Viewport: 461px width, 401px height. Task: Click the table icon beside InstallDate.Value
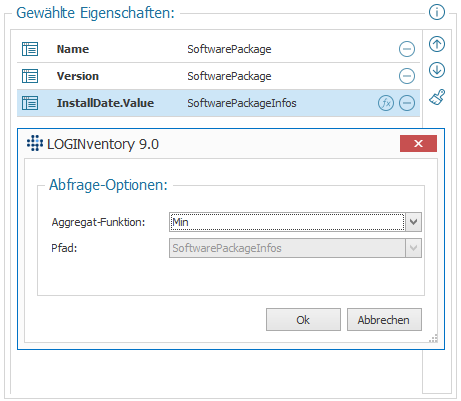pyautogui.click(x=30, y=103)
